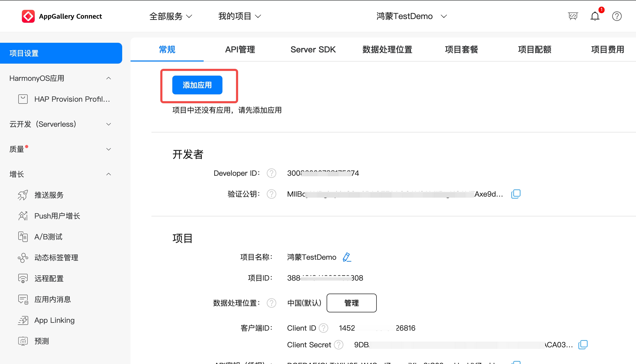This screenshot has width=636, height=364.
Task: Show help for 数据处理位置
Action: 272,303
